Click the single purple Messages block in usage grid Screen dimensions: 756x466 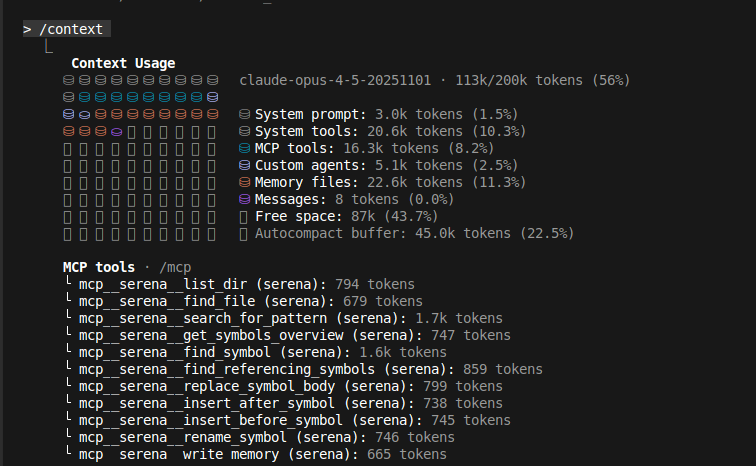tap(116, 132)
